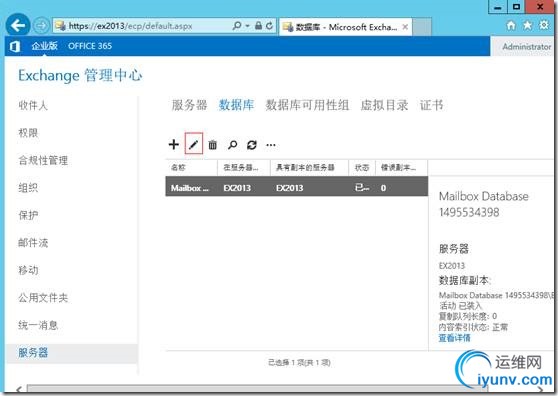
Task: Switch to the 虚拟目录 tab
Action: pos(384,105)
